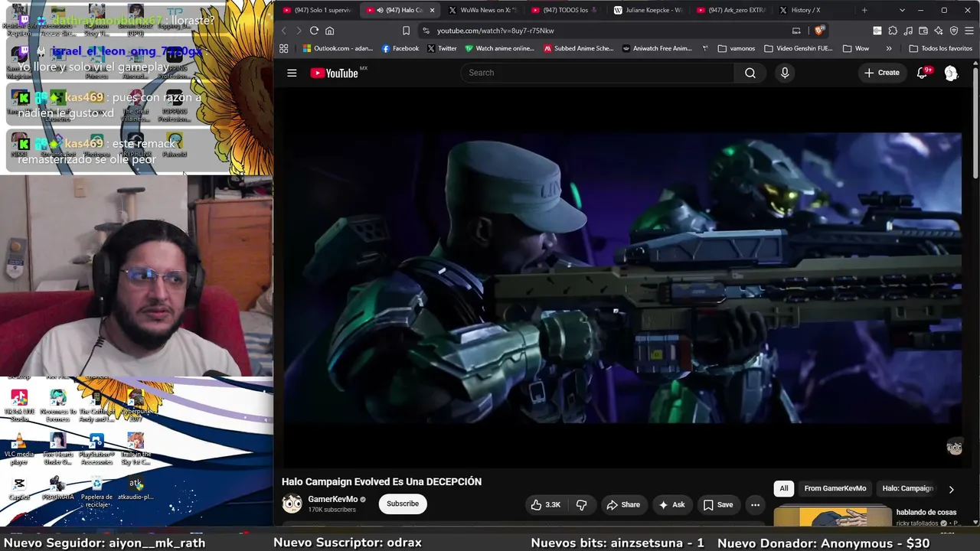Open the atkaudio-pl... desktop icon
980x551 pixels.
(136, 488)
